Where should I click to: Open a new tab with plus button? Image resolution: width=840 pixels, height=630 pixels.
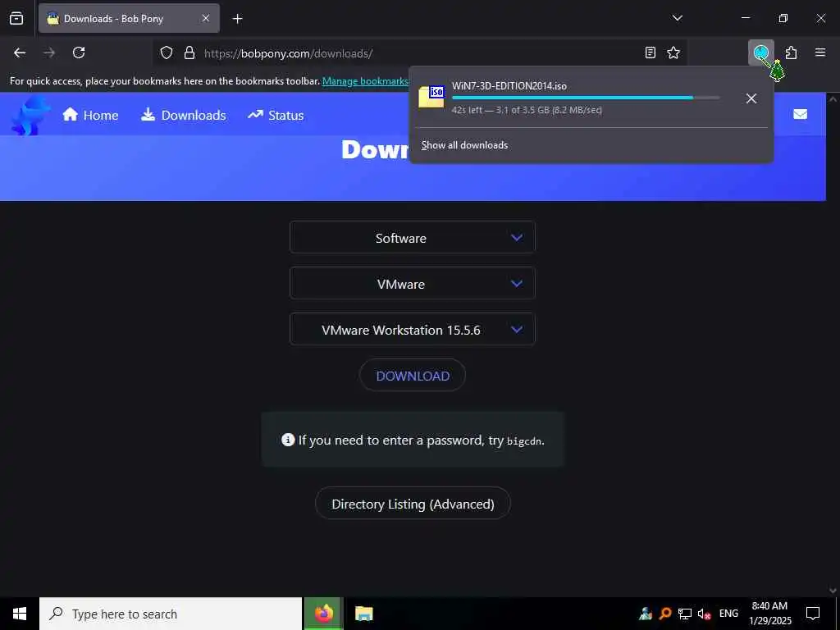(237, 19)
